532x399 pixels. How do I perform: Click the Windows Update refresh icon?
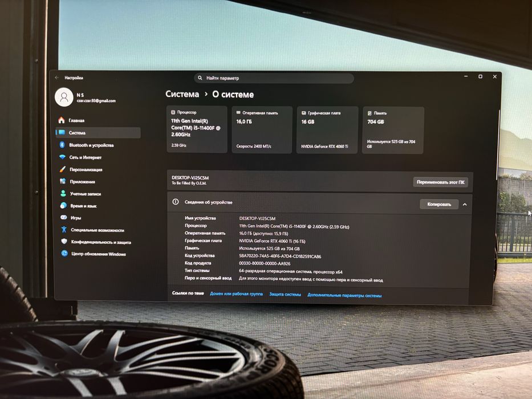click(64, 254)
